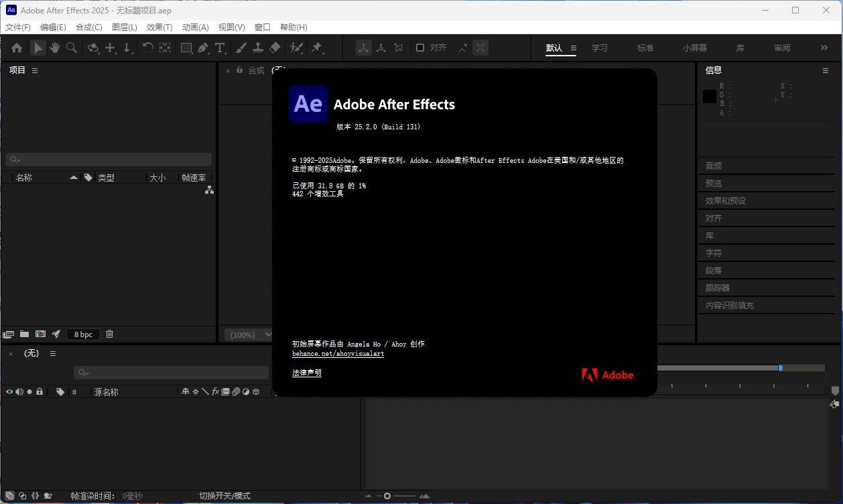
Task: Click the timeline navigator blue end handle
Action: click(x=781, y=368)
